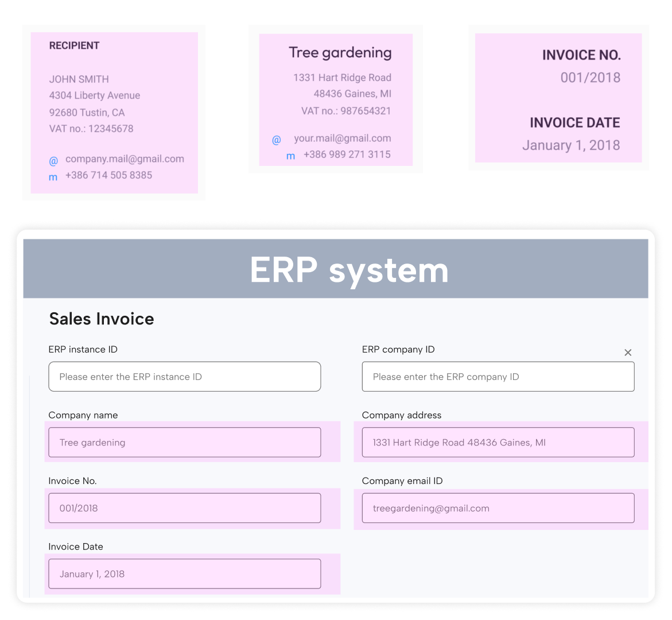Screen dimensions: 672x620
Task: Select the Company name field
Action: click(184, 443)
